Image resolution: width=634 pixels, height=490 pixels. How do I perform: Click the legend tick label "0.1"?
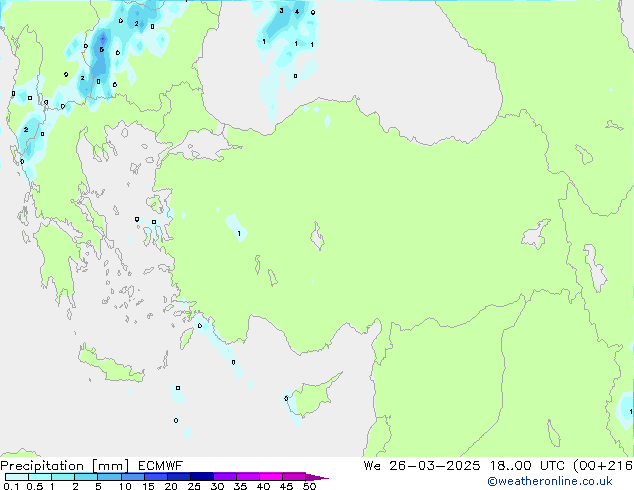pos(11,486)
